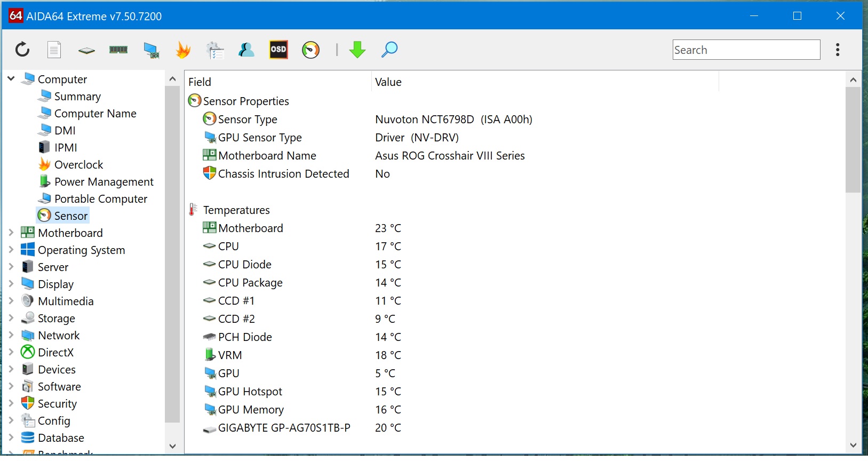
Task: Expand the Operating System tree node
Action: (x=11, y=250)
